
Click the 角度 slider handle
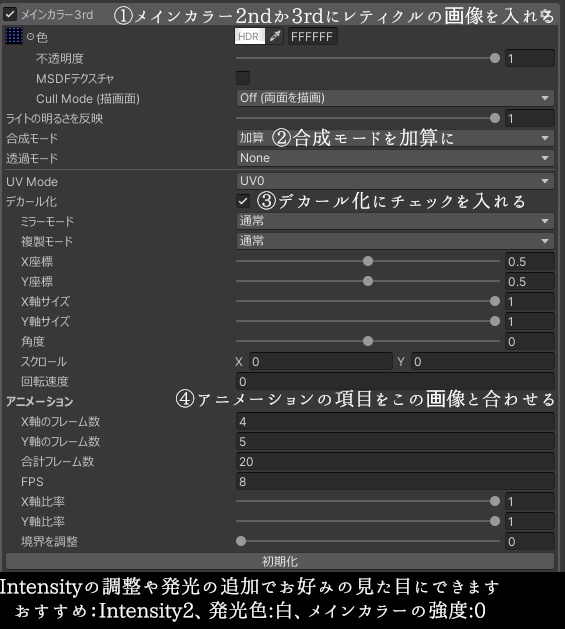coord(368,341)
